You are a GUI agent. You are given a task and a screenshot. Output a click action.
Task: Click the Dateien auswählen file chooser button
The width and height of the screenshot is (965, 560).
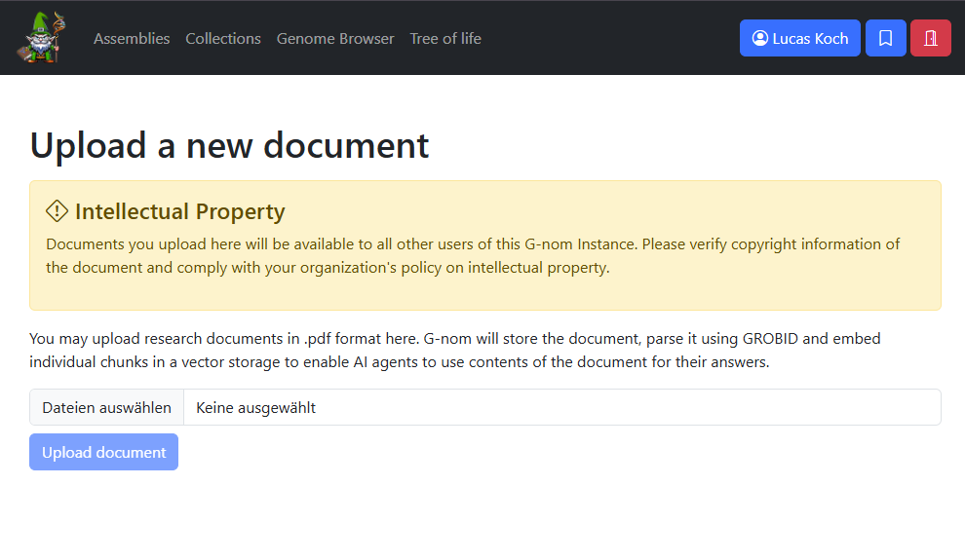tap(106, 407)
